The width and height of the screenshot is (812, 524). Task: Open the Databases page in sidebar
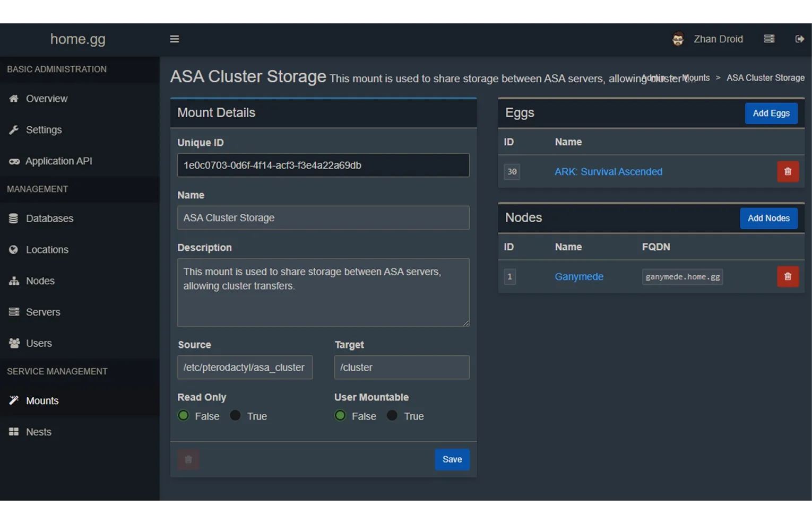(x=49, y=219)
